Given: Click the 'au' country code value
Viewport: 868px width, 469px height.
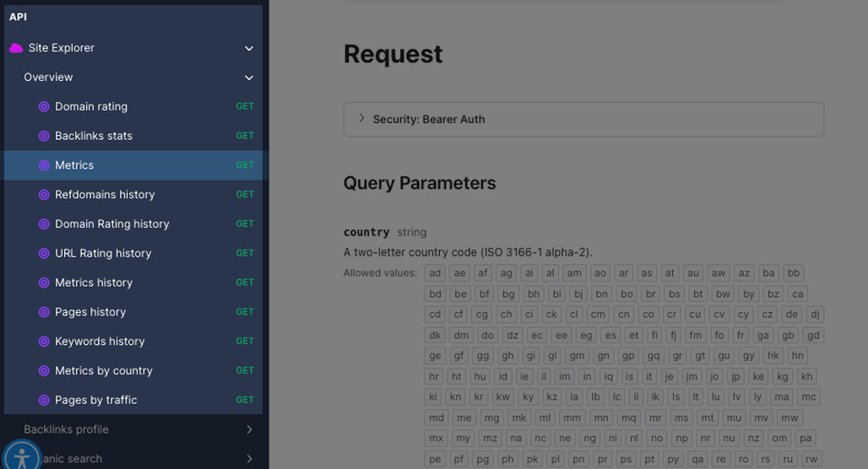Looking at the screenshot, I should pos(693,273).
